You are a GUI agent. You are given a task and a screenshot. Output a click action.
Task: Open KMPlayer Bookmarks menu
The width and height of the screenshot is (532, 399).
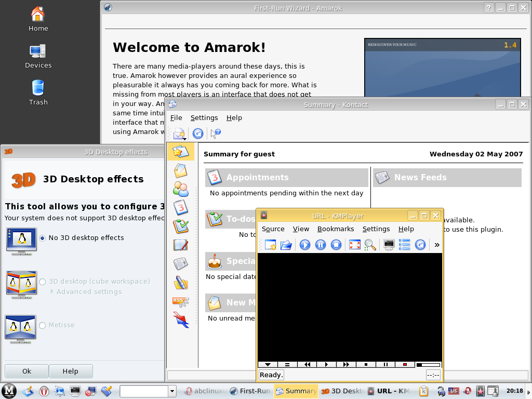[x=336, y=229]
